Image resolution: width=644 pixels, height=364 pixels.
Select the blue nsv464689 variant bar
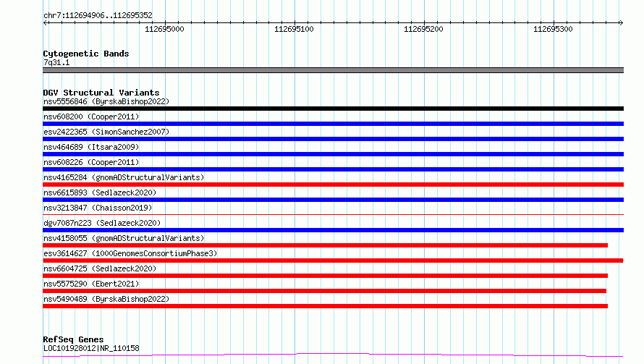point(333,154)
